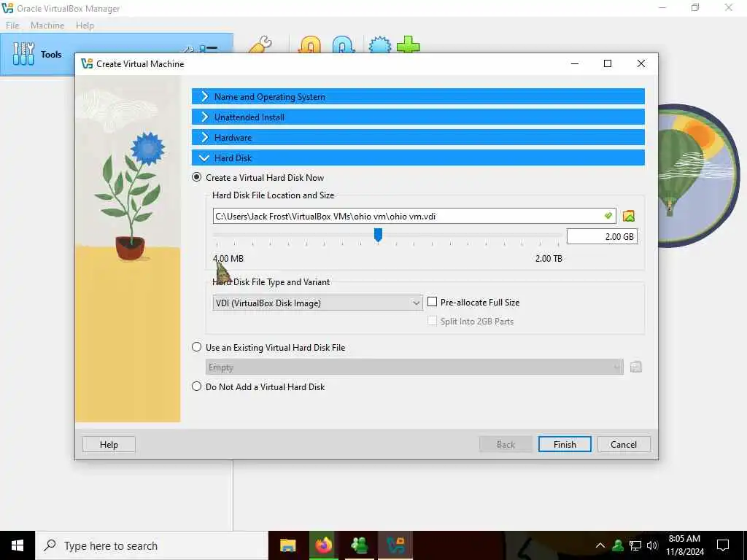Image resolution: width=747 pixels, height=560 pixels.
Task: Open the Machine menu
Action: 47,26
